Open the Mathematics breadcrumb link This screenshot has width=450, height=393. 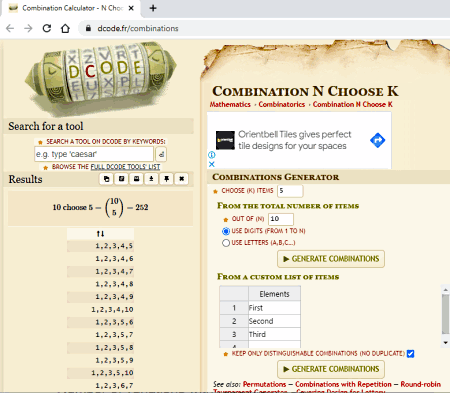click(230, 104)
